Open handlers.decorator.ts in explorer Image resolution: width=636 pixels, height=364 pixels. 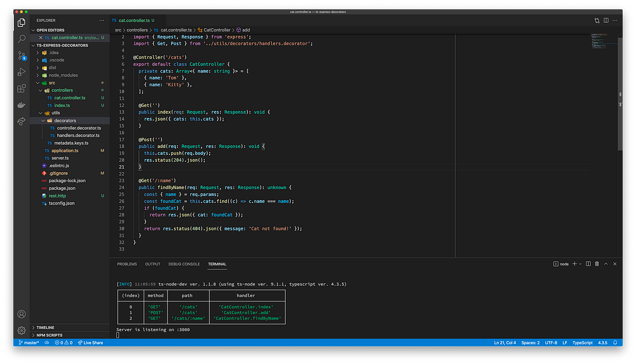[79, 136]
